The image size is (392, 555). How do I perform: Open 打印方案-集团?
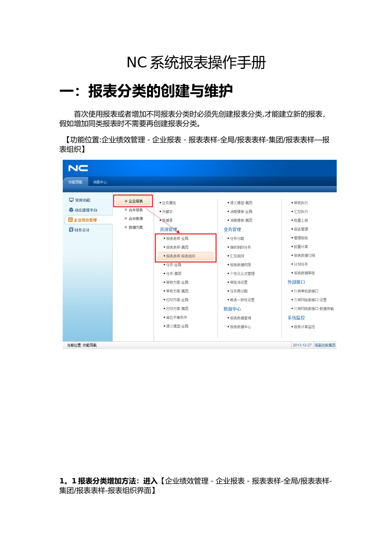click(177, 308)
